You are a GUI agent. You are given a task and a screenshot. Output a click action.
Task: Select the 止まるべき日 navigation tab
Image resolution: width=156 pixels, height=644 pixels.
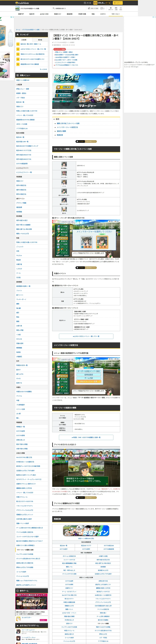point(44,14)
